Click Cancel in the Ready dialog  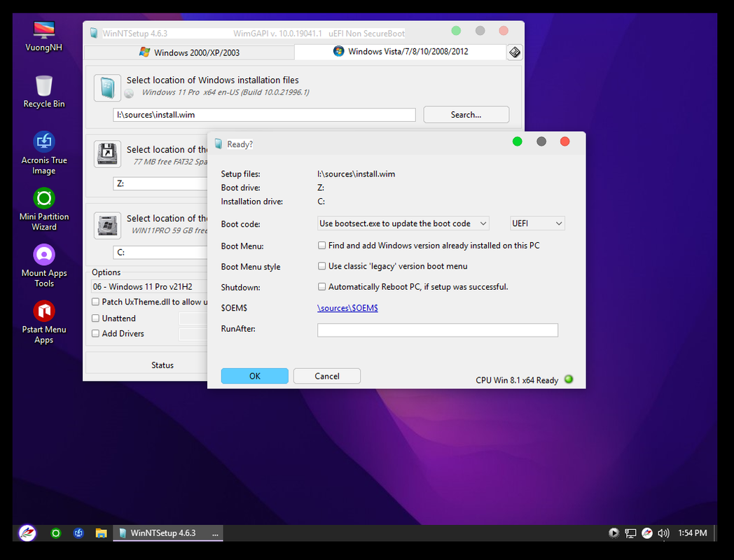point(327,376)
